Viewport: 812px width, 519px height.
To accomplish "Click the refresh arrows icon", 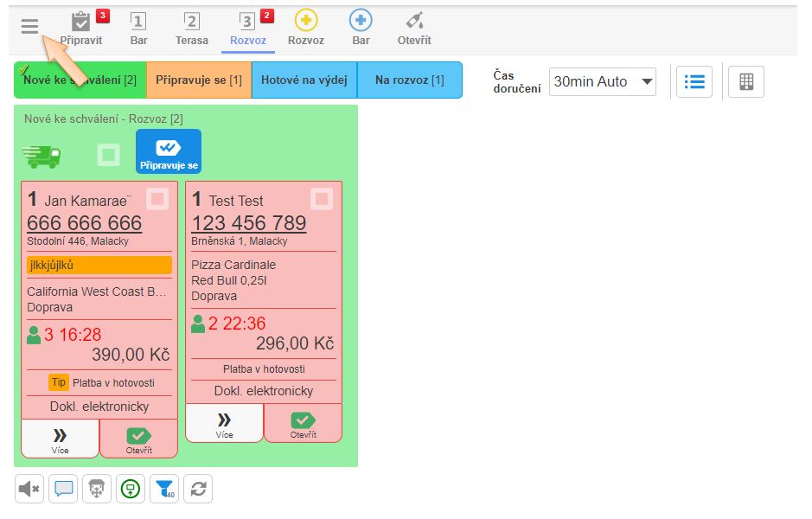I will [x=198, y=489].
